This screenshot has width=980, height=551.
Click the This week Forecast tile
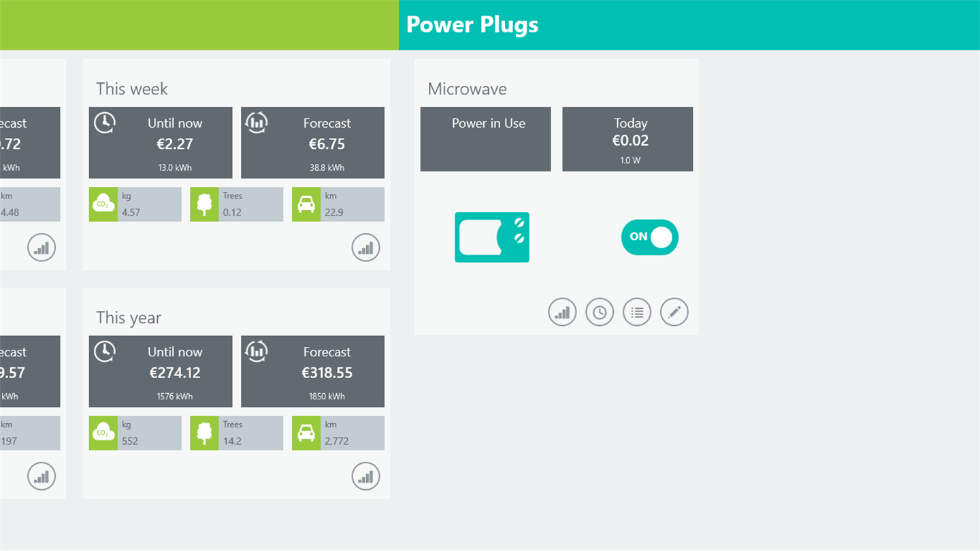click(312, 142)
